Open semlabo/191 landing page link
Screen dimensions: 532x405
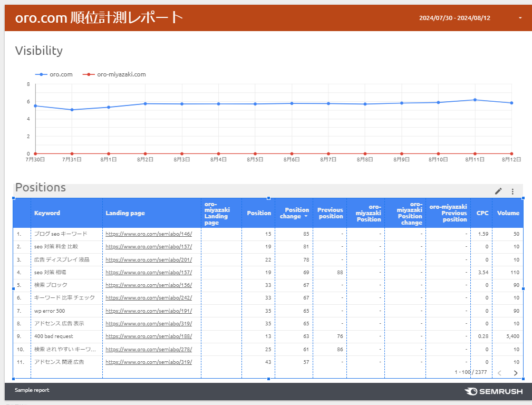149,311
